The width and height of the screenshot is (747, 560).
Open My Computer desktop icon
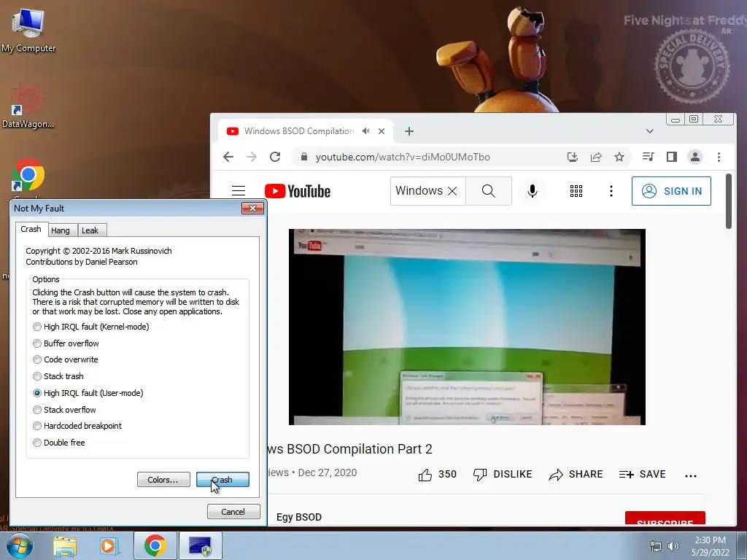coord(28,31)
